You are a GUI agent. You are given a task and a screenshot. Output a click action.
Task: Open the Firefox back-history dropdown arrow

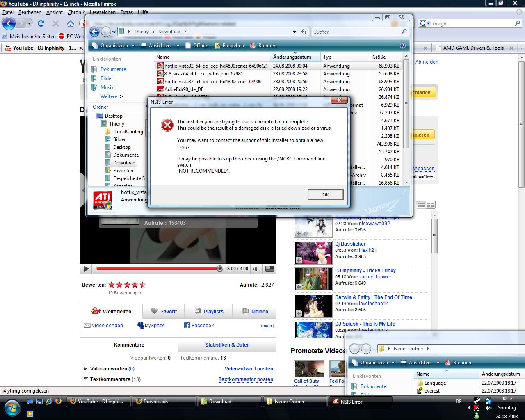point(29,24)
